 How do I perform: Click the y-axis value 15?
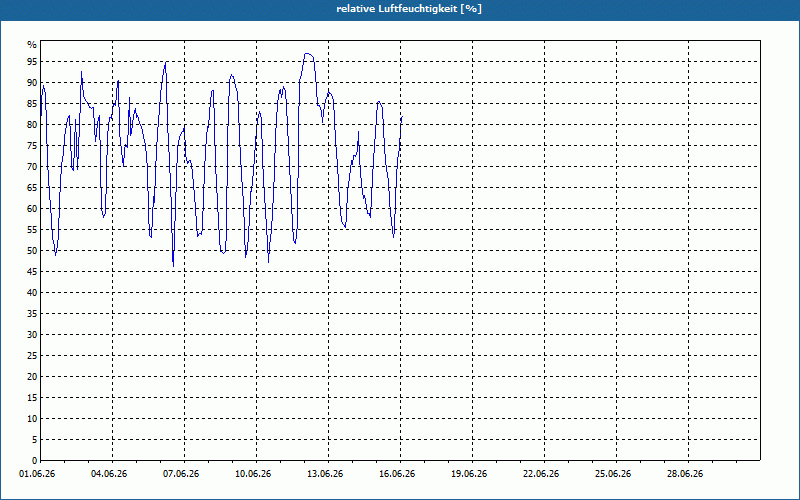tap(32, 397)
